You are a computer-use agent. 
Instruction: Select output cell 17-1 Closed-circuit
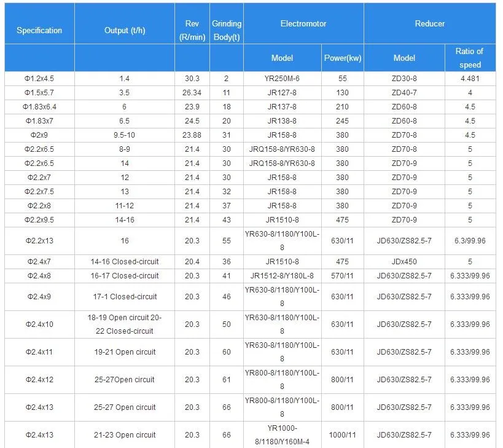coord(125,297)
